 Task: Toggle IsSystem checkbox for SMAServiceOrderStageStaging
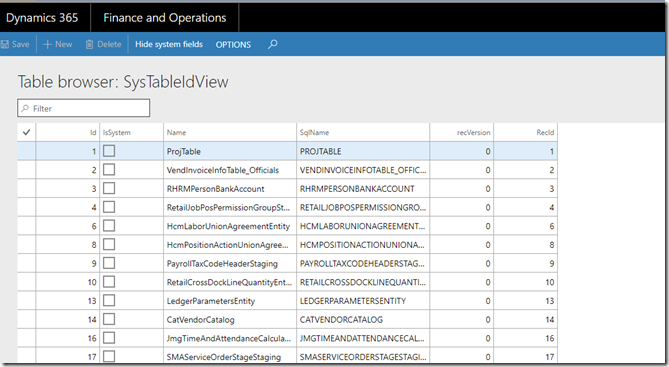coord(109,356)
